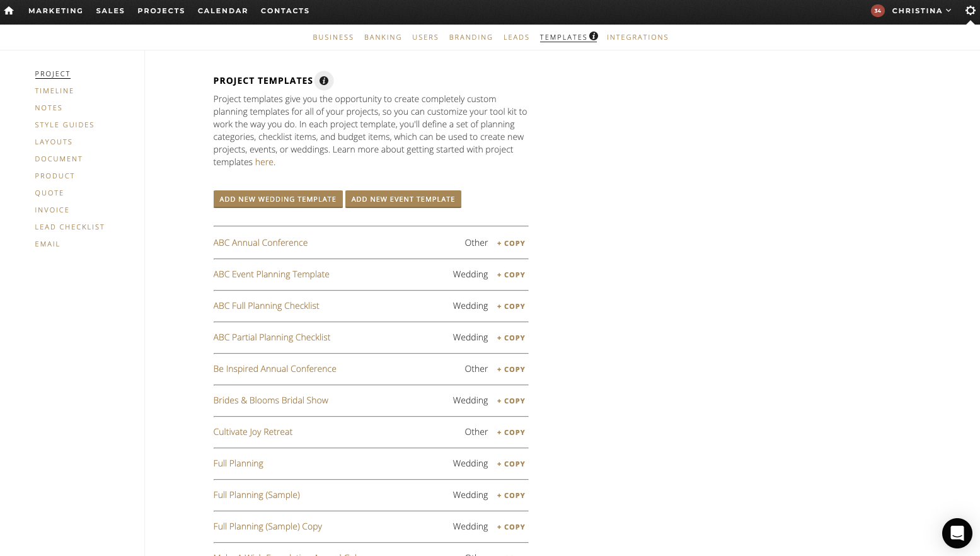Open the Lead Checklist section
The width and height of the screenshot is (980, 556).
coord(69,227)
